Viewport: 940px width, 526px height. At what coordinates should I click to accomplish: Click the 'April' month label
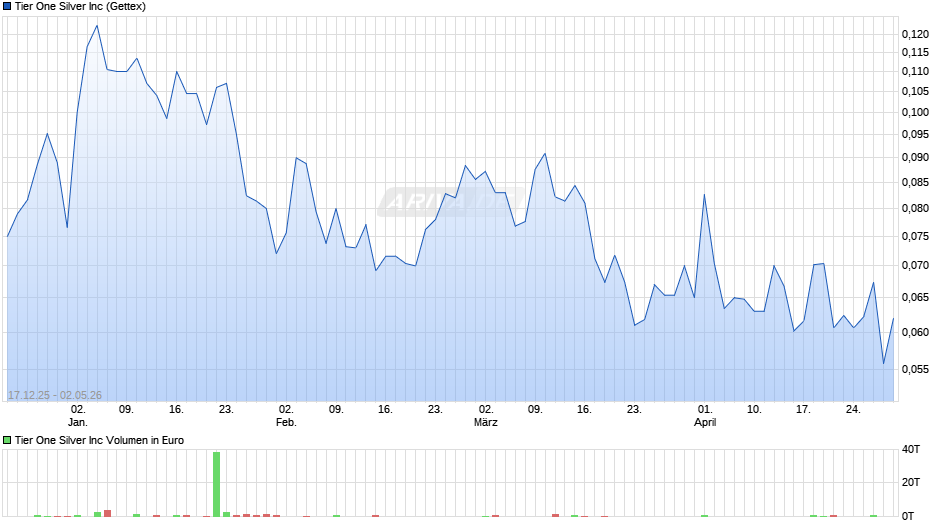point(705,422)
